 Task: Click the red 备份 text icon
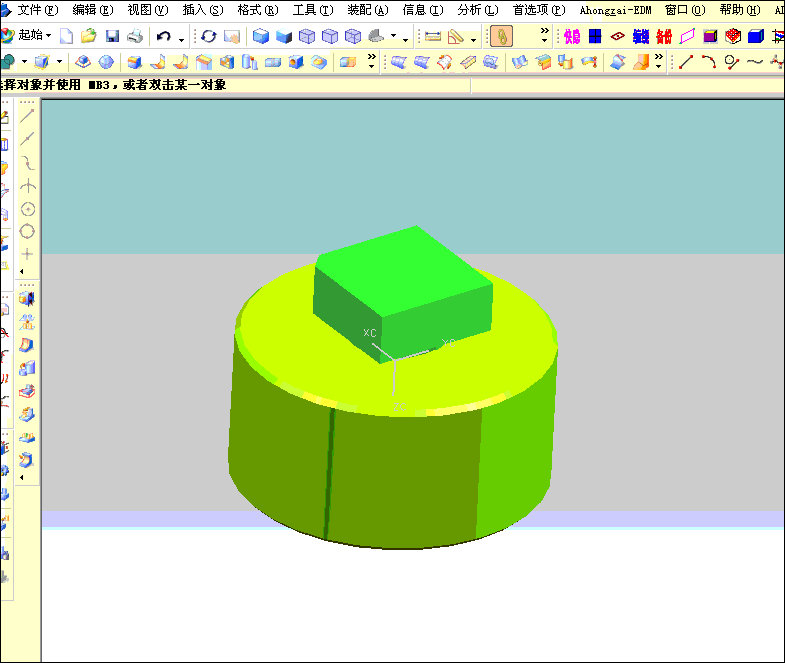pos(664,36)
